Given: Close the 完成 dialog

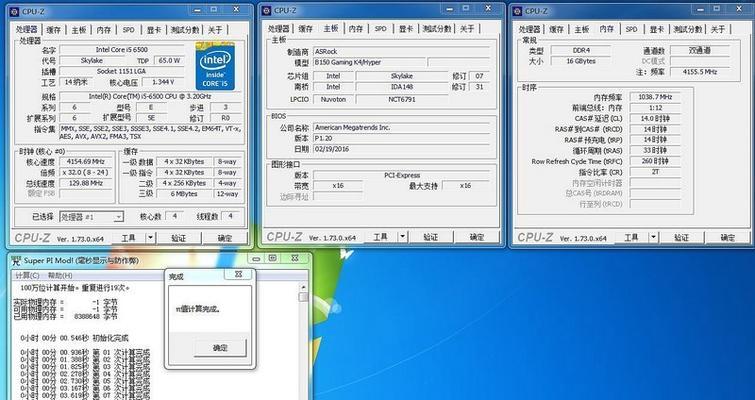Looking at the screenshot, I should click(238, 274).
